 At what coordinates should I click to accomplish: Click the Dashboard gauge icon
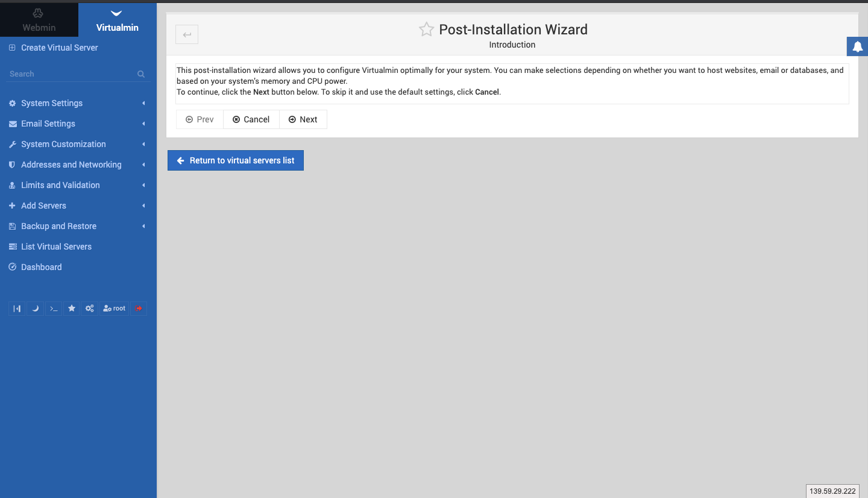[x=12, y=267]
